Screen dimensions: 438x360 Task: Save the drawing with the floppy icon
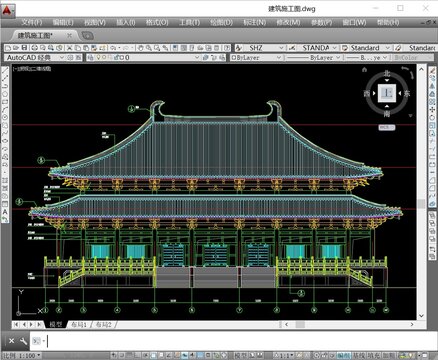(24, 48)
